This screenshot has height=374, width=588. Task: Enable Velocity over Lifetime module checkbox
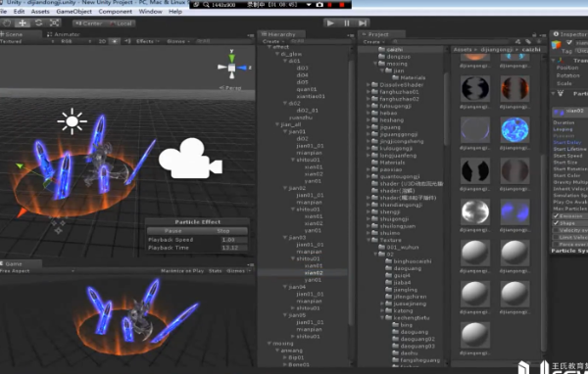[556, 230]
